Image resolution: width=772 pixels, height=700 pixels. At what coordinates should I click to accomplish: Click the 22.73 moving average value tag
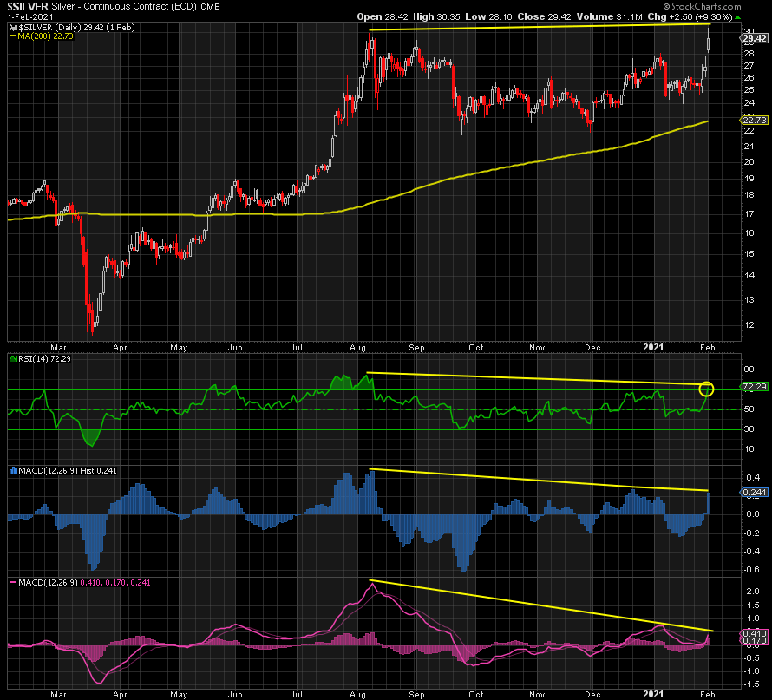(755, 121)
